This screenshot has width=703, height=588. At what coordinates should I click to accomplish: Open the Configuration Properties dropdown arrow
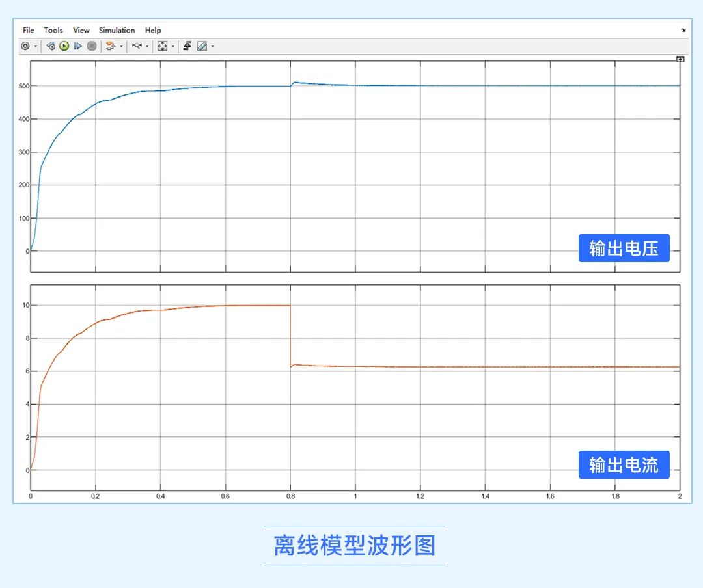click(35, 46)
